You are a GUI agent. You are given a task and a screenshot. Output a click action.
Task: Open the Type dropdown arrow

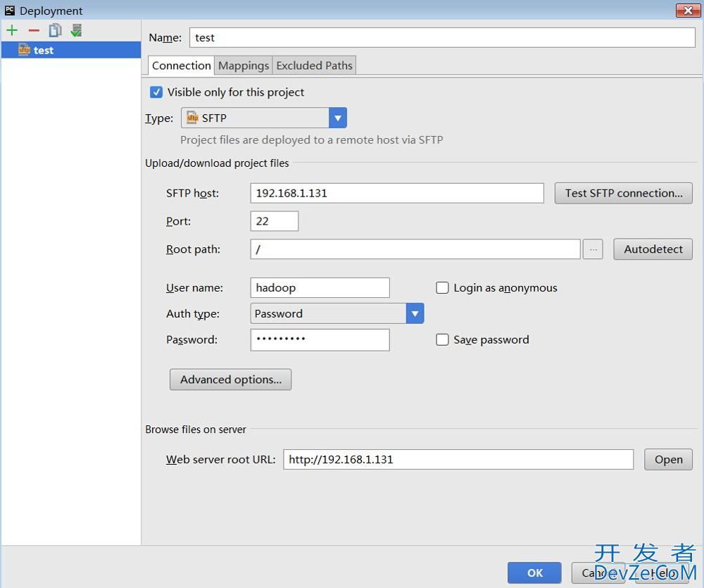(x=338, y=118)
